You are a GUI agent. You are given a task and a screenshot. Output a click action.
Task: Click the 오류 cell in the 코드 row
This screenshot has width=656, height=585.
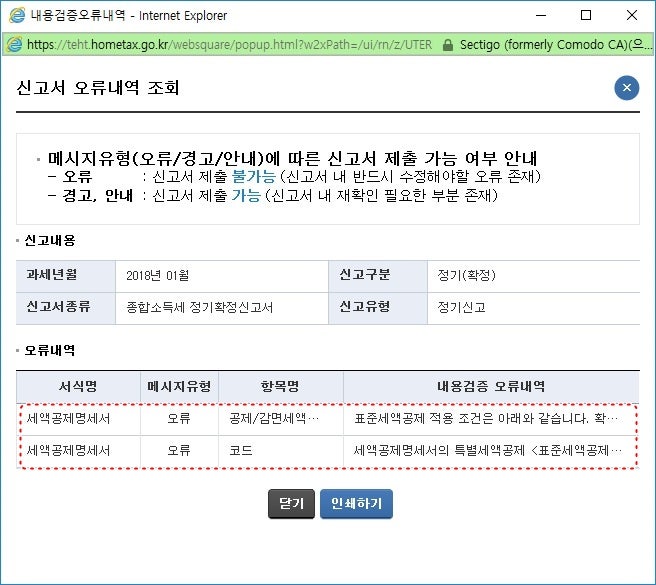point(179,451)
